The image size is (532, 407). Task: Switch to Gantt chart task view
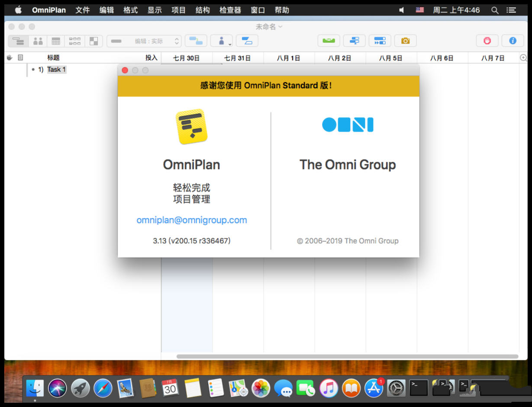18,41
